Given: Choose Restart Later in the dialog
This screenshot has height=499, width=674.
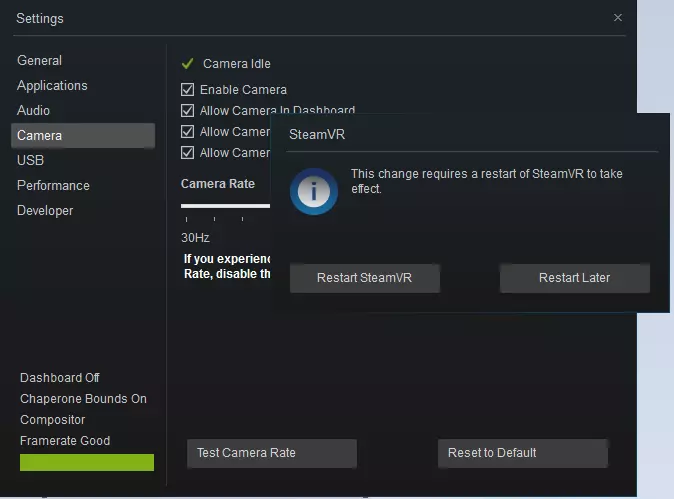Looking at the screenshot, I should (574, 278).
